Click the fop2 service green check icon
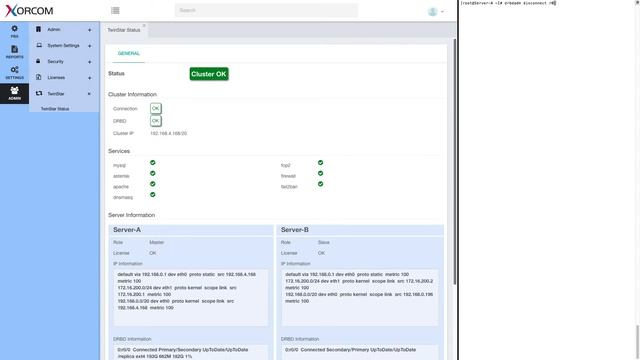640x360 pixels. [x=320, y=162]
